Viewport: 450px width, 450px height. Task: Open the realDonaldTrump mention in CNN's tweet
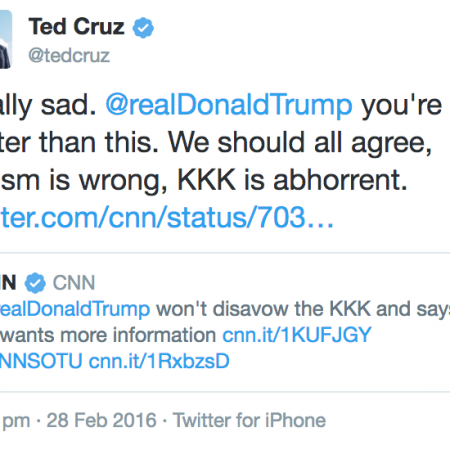tap(75, 309)
